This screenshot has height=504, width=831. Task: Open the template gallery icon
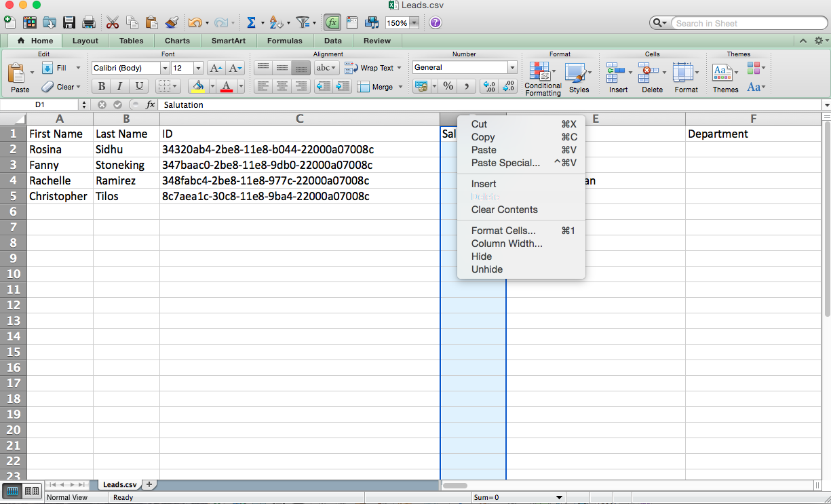[29, 22]
